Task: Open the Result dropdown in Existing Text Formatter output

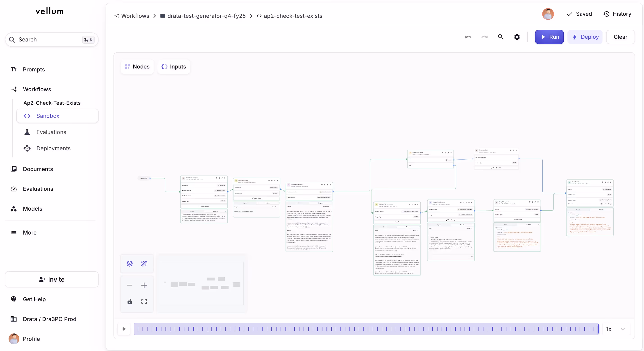Action: point(415,230)
